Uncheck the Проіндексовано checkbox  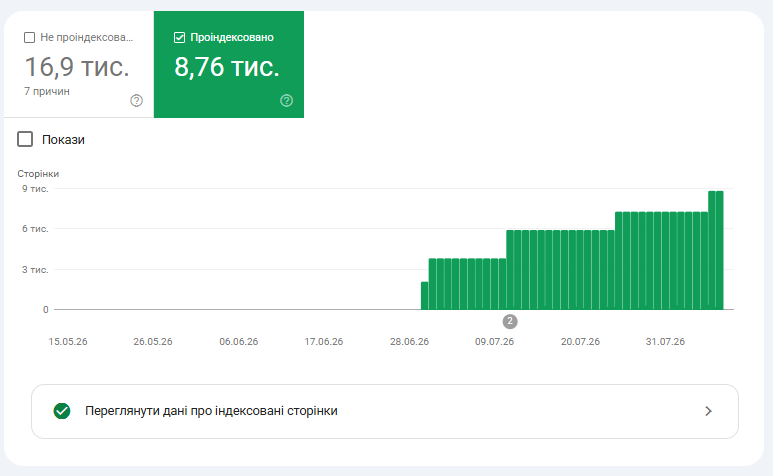179,37
